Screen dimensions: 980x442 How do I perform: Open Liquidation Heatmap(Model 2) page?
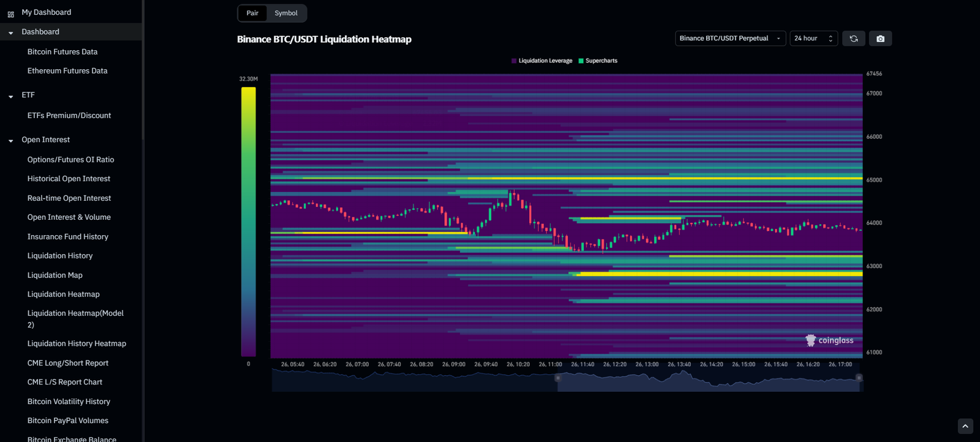pos(75,319)
